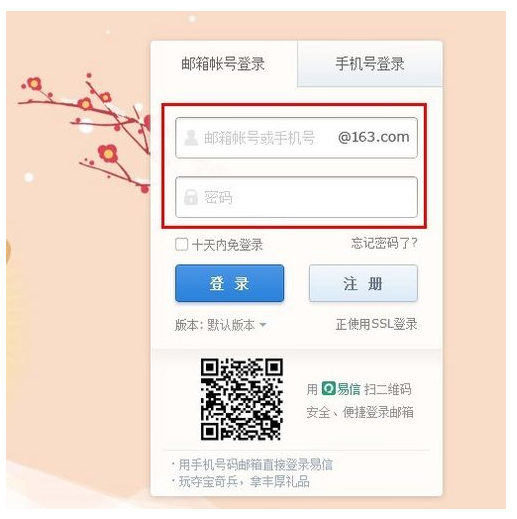Viewport: 517px width, 519px height.
Task: Click the blue 登录 button
Action: pos(230,283)
